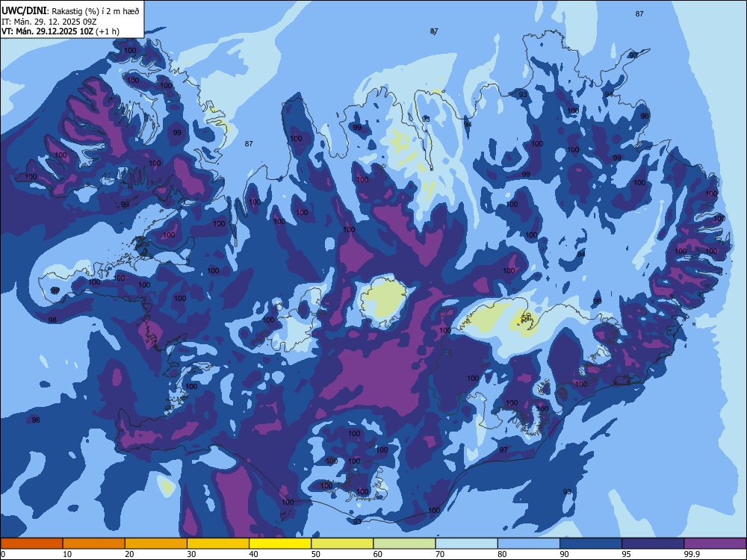Click the '92' humidity value on the map
Image resolution: width=747 pixels, height=560 pixels.
pos(633,56)
